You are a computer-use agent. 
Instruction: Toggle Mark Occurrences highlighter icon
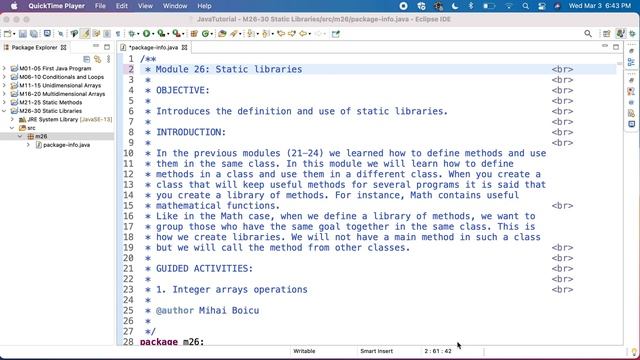pos(85,34)
